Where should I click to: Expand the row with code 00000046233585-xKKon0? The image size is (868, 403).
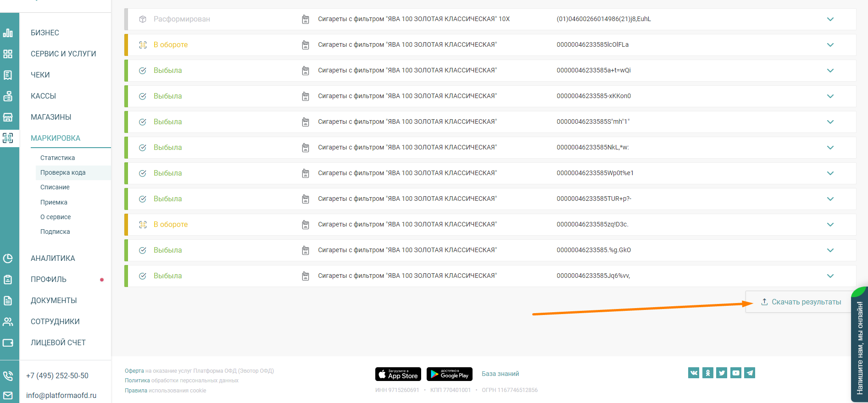click(x=830, y=96)
